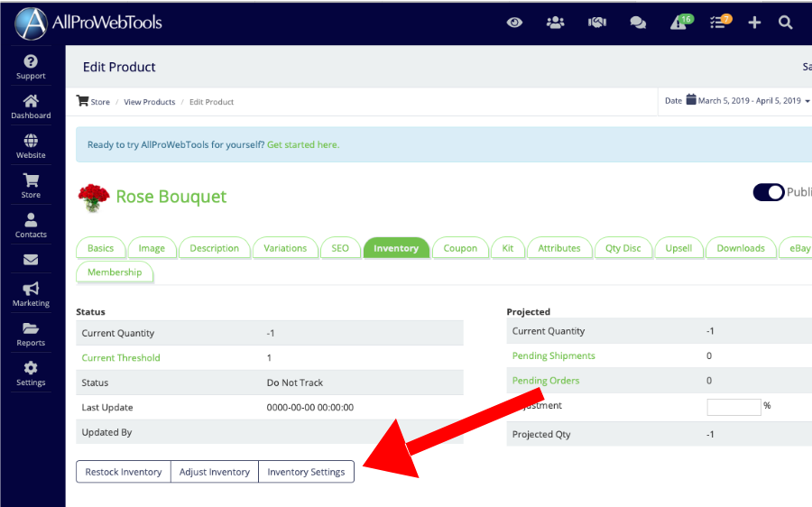
Task: Click the plus add icon in header
Action: click(x=754, y=23)
